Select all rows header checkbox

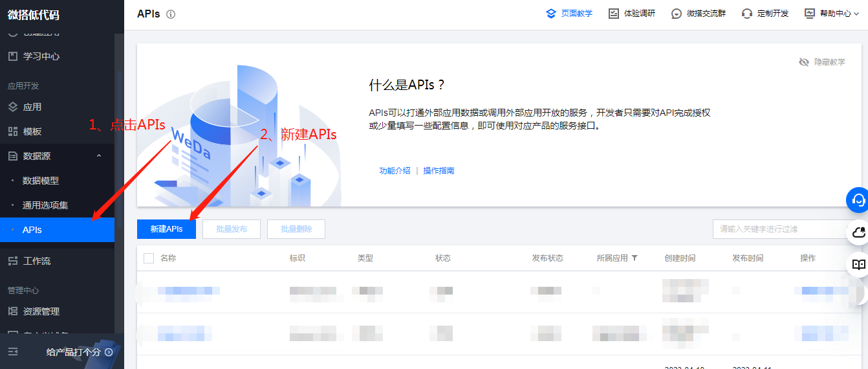pos(149,258)
